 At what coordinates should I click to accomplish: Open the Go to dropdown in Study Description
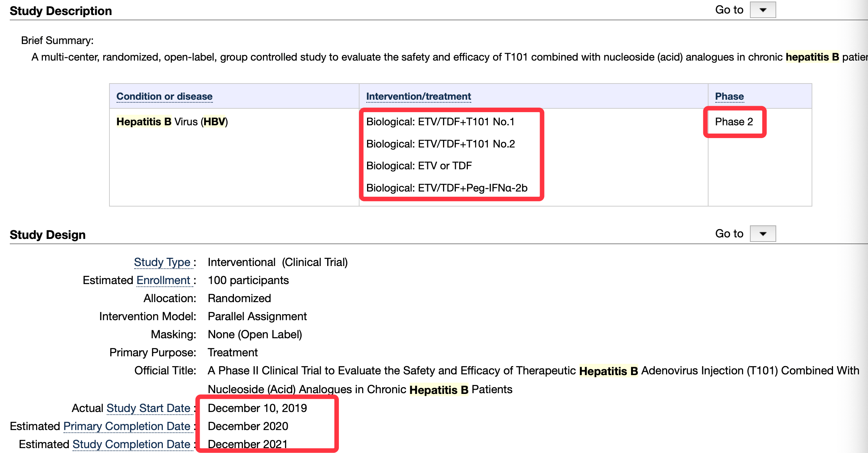763,10
